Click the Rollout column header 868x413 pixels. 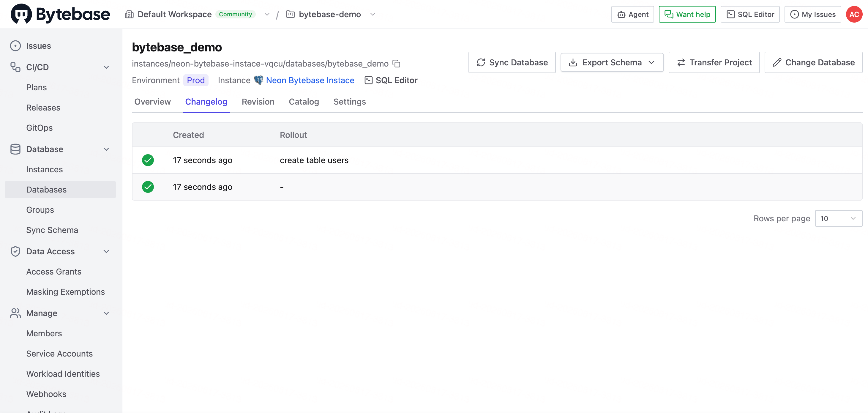pos(293,135)
